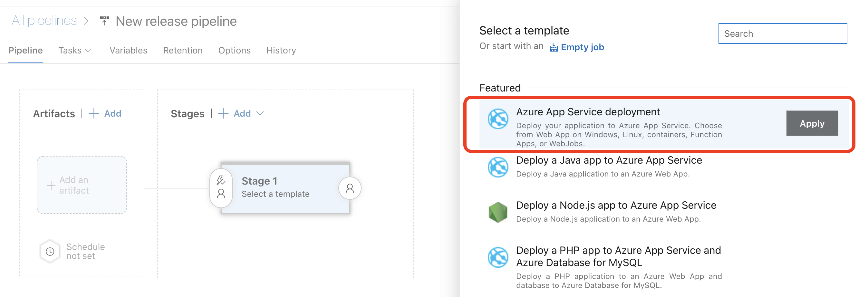This screenshot has width=868, height=297.
Task: Click the Add an artifact placeholder box
Action: [x=82, y=185]
